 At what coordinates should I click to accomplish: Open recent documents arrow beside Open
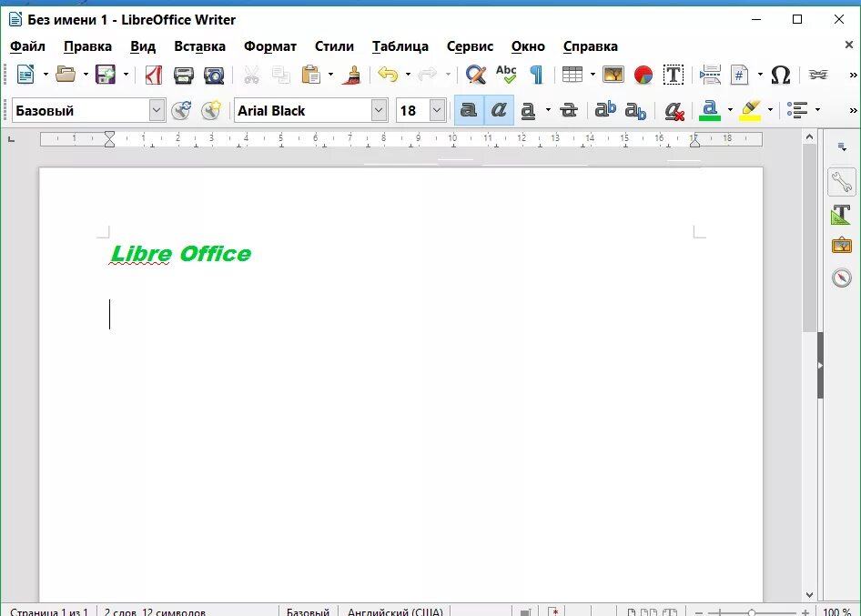pyautogui.click(x=86, y=74)
